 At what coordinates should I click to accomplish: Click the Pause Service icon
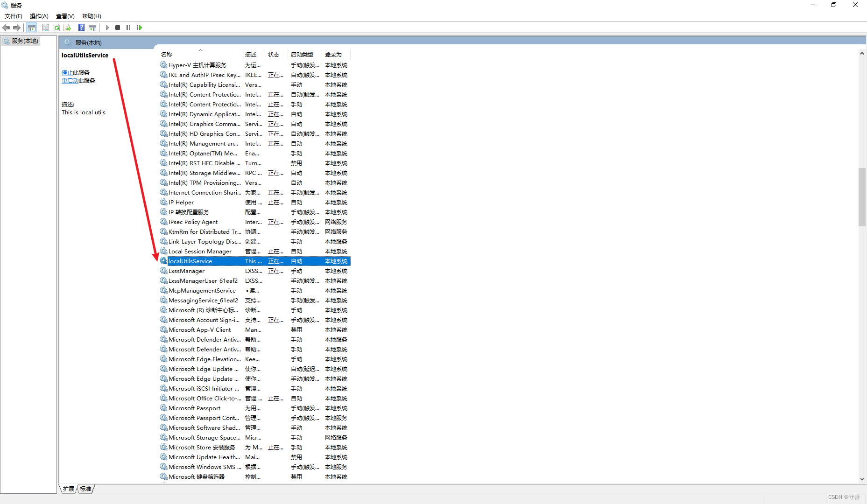[x=128, y=28]
